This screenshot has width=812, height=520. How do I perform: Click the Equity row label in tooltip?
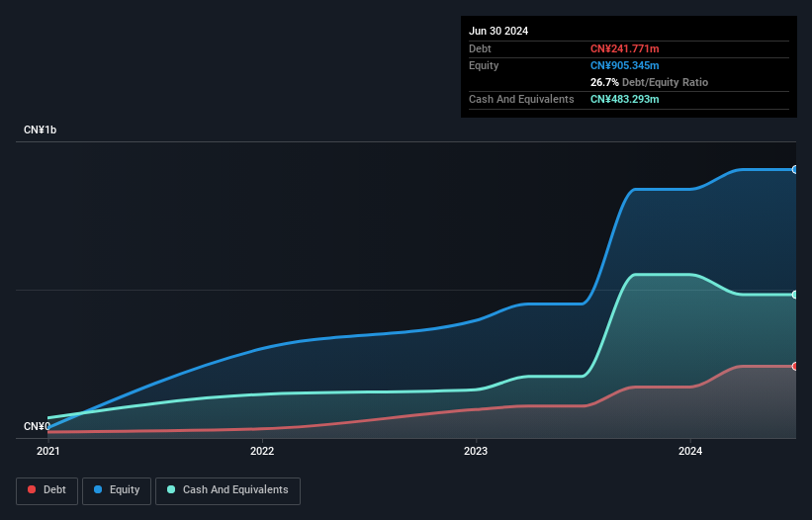pos(484,65)
